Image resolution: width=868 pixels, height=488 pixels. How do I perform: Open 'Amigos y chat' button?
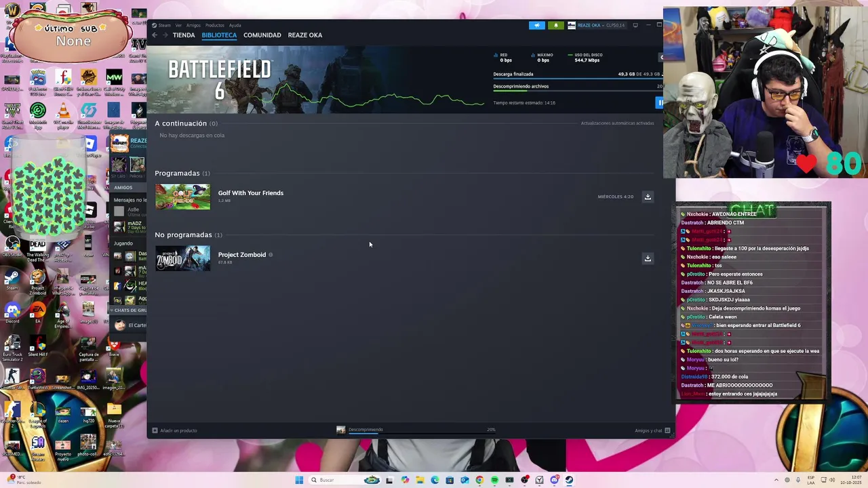click(652, 430)
